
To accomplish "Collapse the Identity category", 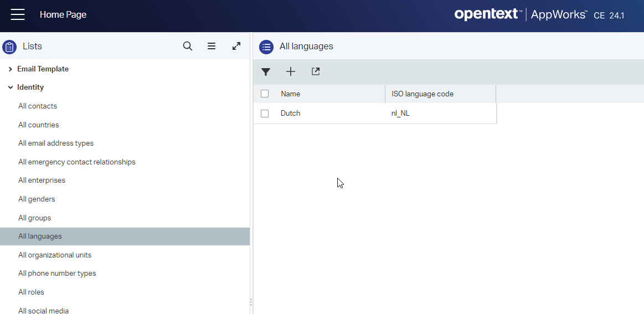I will pos(11,87).
